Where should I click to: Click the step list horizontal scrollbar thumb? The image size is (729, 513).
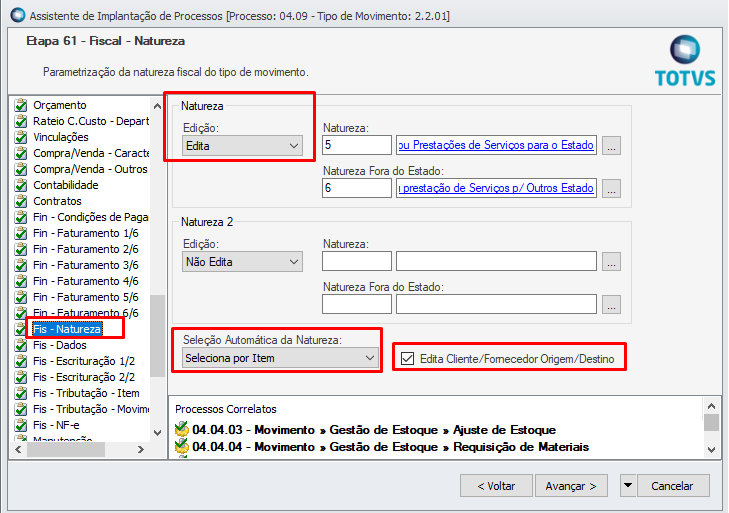(66, 449)
